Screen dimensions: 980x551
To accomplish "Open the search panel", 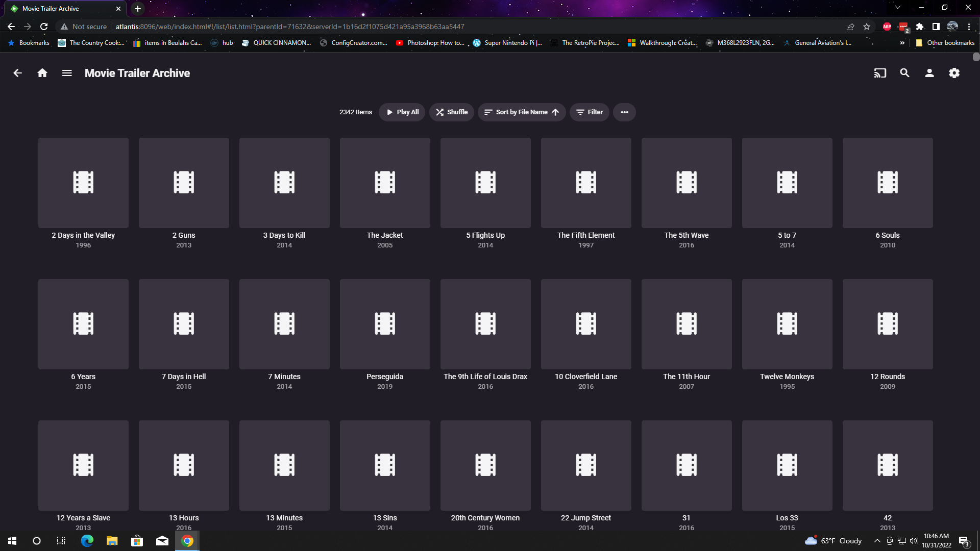I will pos(904,73).
